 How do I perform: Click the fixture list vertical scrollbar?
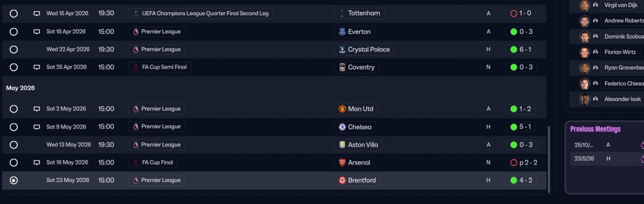[549, 156]
